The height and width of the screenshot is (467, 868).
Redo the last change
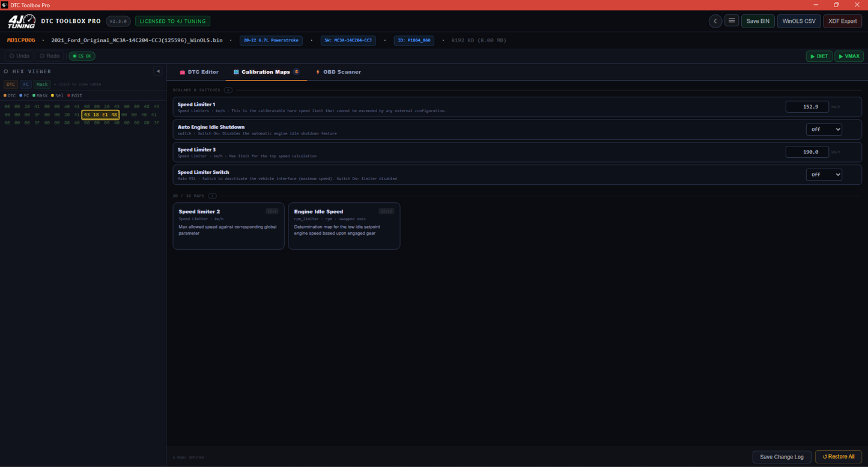[49, 56]
